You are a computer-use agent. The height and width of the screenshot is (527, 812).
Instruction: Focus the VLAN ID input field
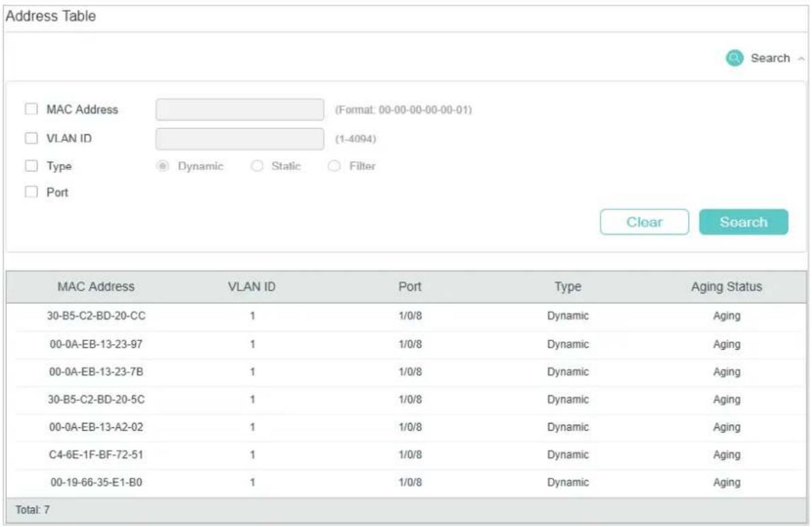(240, 138)
